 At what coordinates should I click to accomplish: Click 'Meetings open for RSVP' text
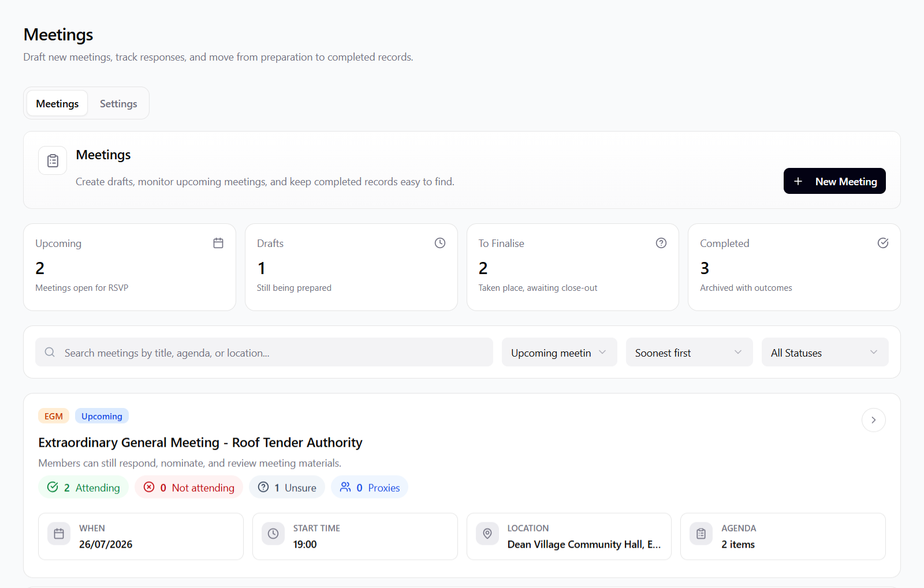pyautogui.click(x=82, y=287)
